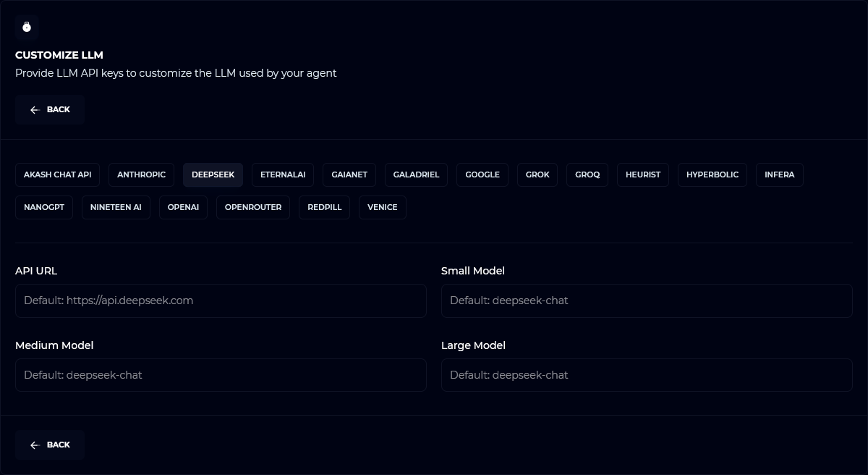Choose the NanoGPT provider
Screen dimensions: 868x475
44,207
